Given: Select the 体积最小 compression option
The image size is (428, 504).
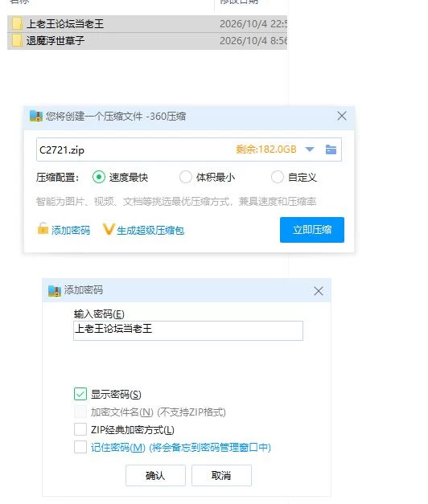Looking at the screenshot, I should (186, 177).
